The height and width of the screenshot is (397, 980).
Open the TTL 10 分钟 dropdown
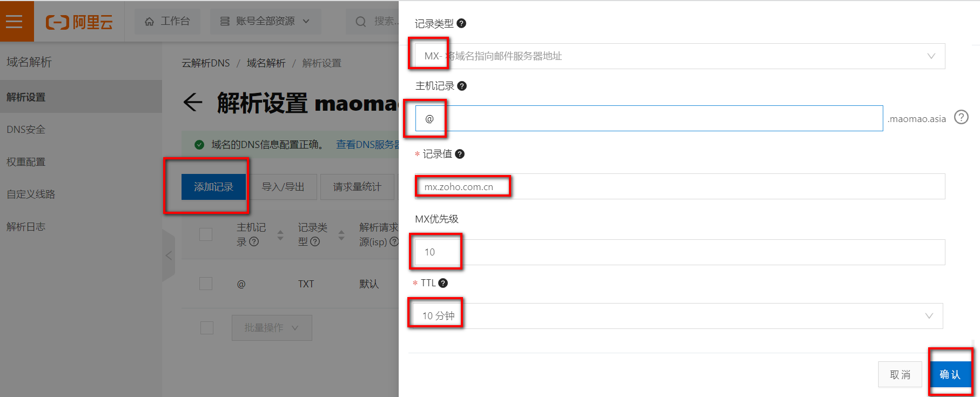click(678, 316)
